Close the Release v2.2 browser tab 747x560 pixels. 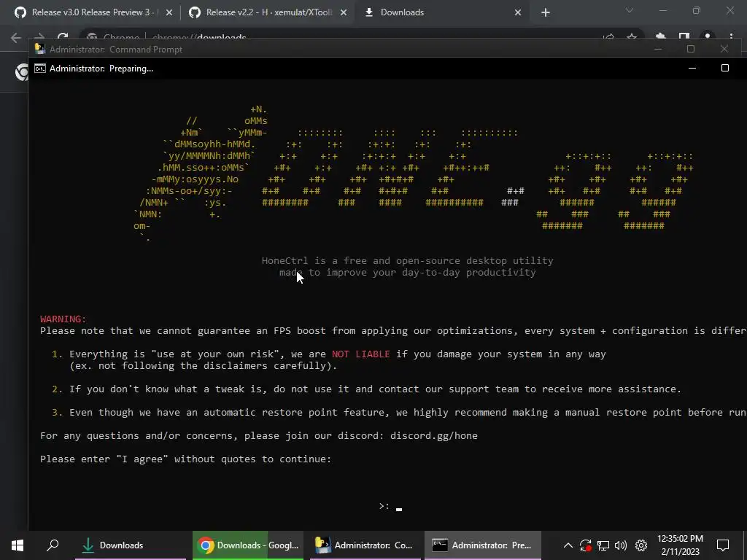(x=344, y=13)
